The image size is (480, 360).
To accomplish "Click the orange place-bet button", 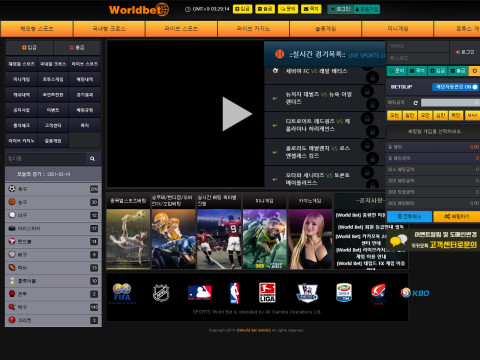I will [x=456, y=217].
